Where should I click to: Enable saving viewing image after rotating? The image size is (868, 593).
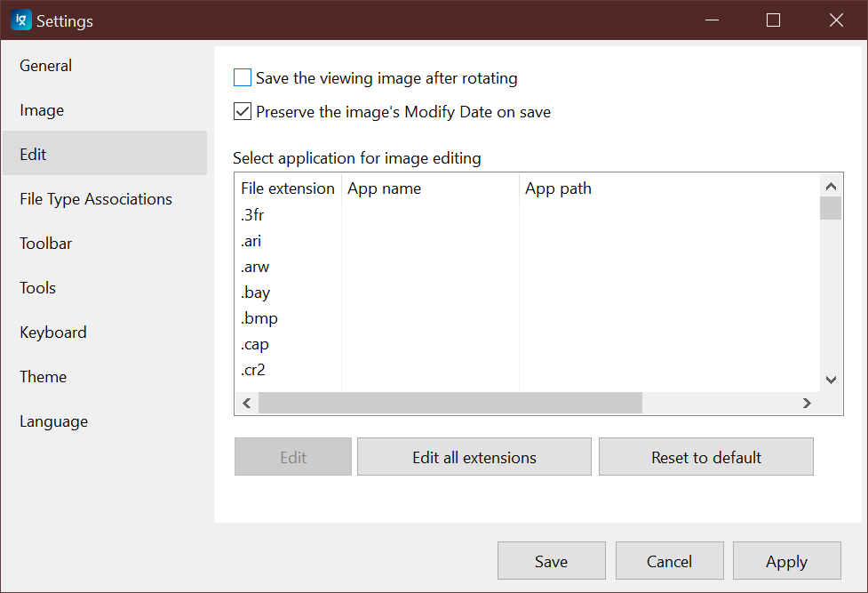[242, 77]
